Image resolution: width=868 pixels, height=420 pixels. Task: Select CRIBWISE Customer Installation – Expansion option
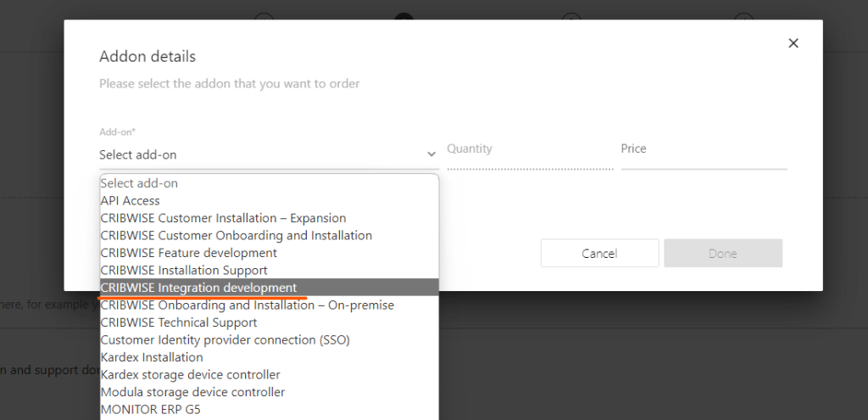[223, 218]
